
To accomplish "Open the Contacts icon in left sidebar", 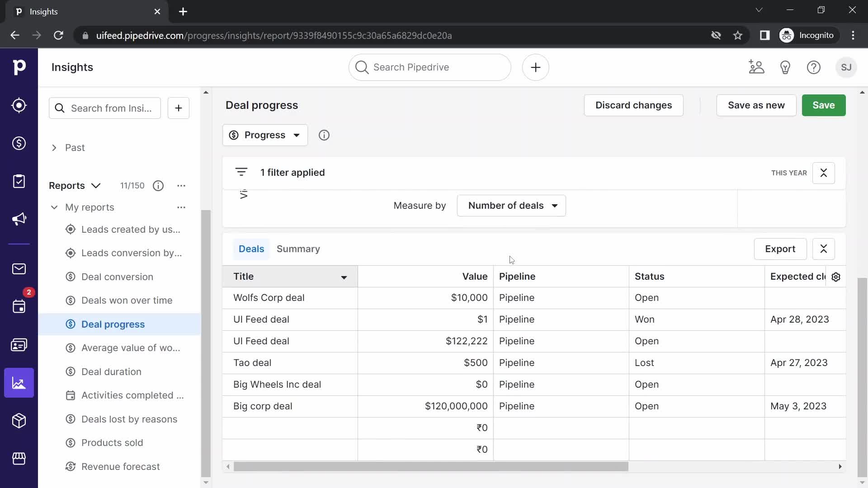I will 19,345.
